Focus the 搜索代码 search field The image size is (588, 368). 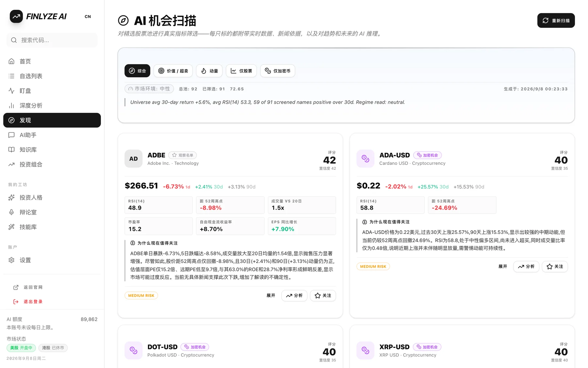point(52,40)
